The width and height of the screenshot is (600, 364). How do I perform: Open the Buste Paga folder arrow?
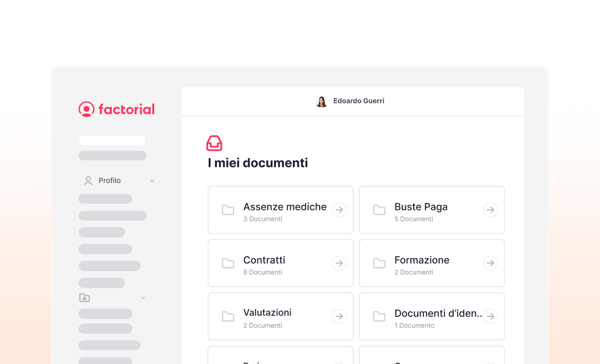pos(490,210)
